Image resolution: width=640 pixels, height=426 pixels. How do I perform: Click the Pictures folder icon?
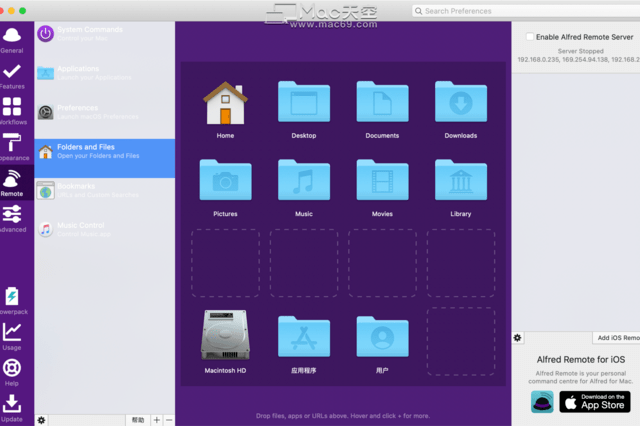pyautogui.click(x=225, y=180)
